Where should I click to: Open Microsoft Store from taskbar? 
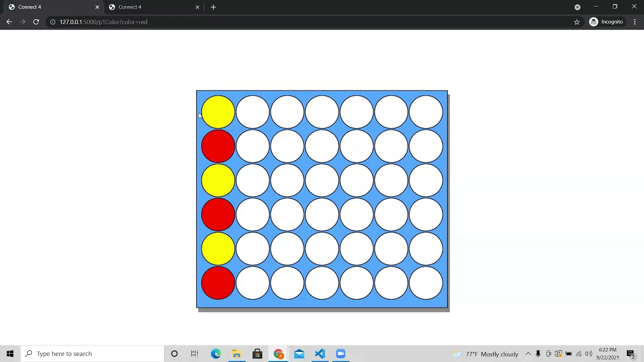point(257,353)
